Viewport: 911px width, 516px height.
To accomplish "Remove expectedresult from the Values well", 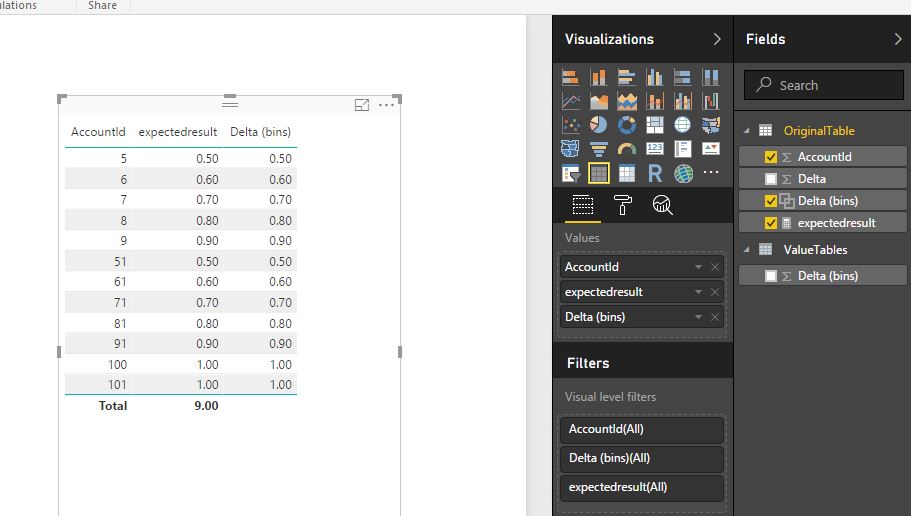I will pyautogui.click(x=715, y=292).
